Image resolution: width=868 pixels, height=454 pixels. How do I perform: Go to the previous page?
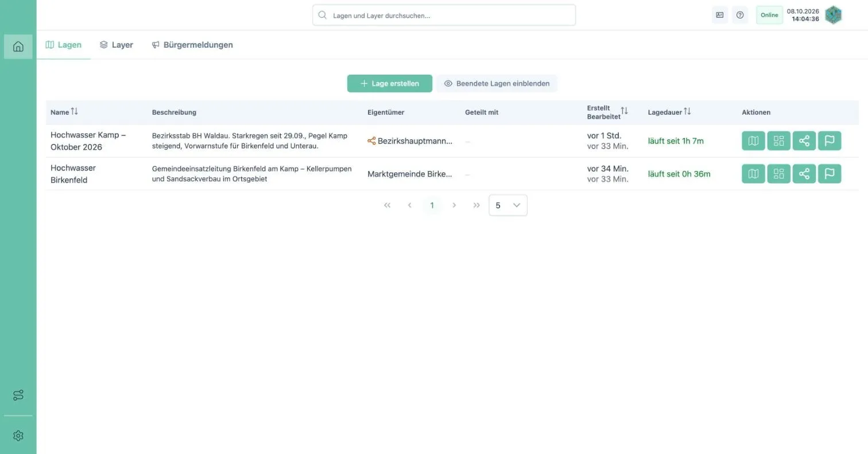coord(409,205)
